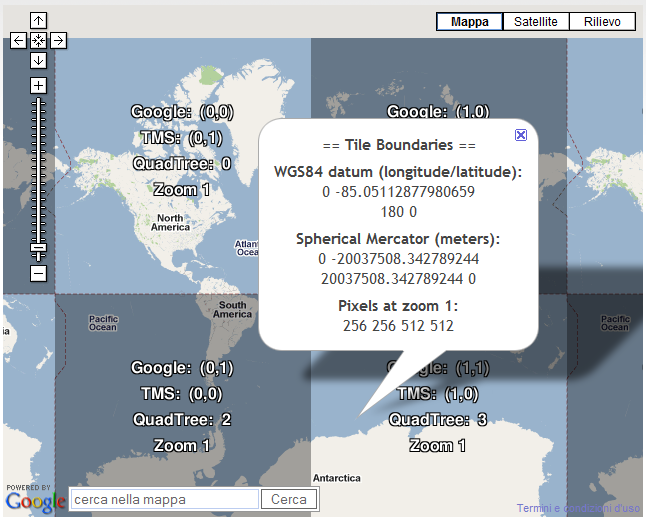
Task: Click the '== Tile Boundaries ==' title
Action: point(399,145)
